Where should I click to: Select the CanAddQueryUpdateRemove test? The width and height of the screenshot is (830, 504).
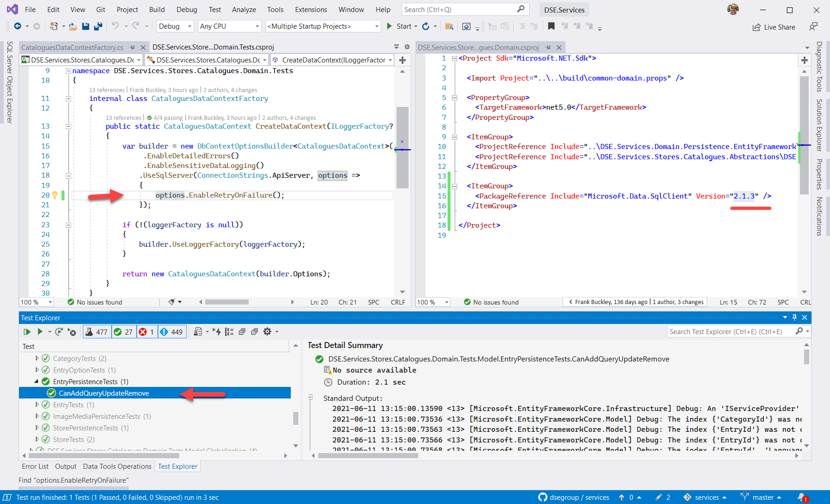pyautogui.click(x=103, y=393)
